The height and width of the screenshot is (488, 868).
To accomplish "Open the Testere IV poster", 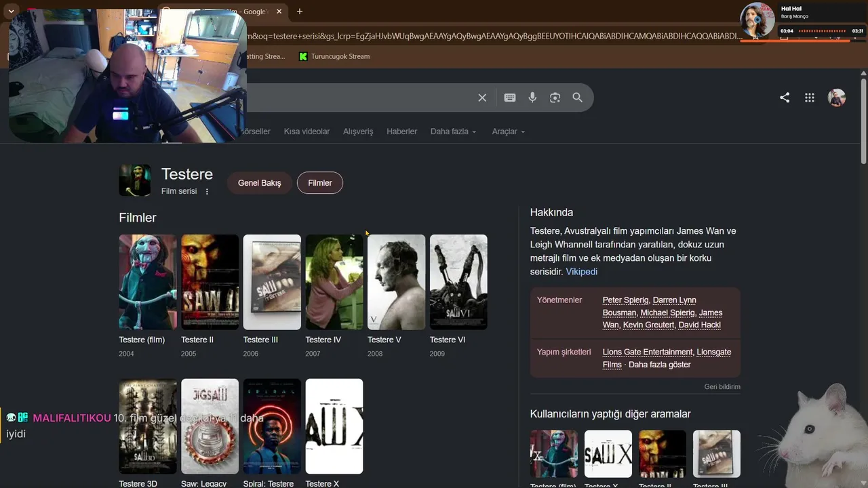I will click(x=334, y=282).
